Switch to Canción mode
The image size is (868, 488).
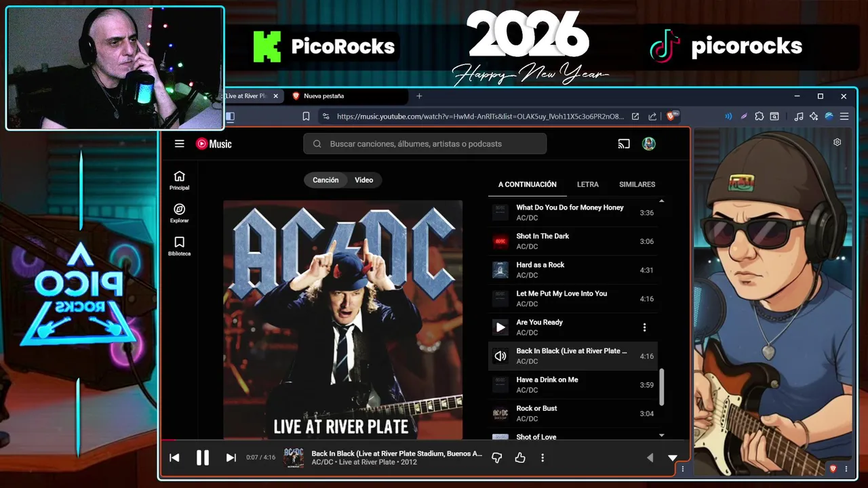tap(325, 180)
